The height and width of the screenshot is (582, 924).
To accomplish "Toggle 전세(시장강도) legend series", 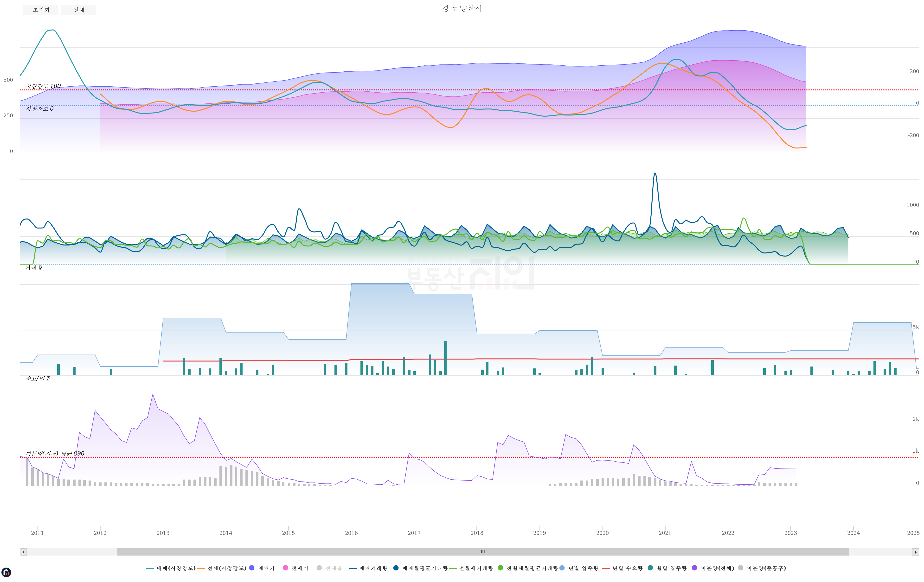I will tap(222, 568).
